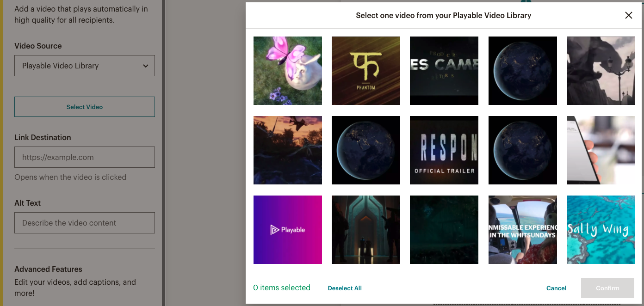644x306 pixels.
Task: Click the Select Video button
Action: (x=85, y=107)
